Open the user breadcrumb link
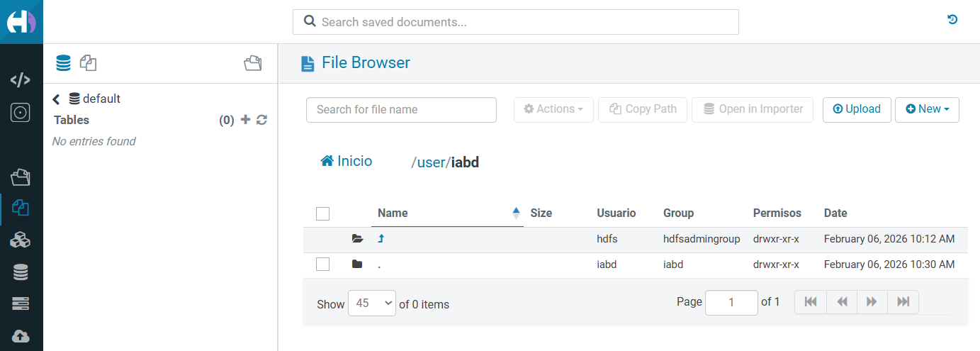This screenshot has height=351, width=980. coord(431,162)
